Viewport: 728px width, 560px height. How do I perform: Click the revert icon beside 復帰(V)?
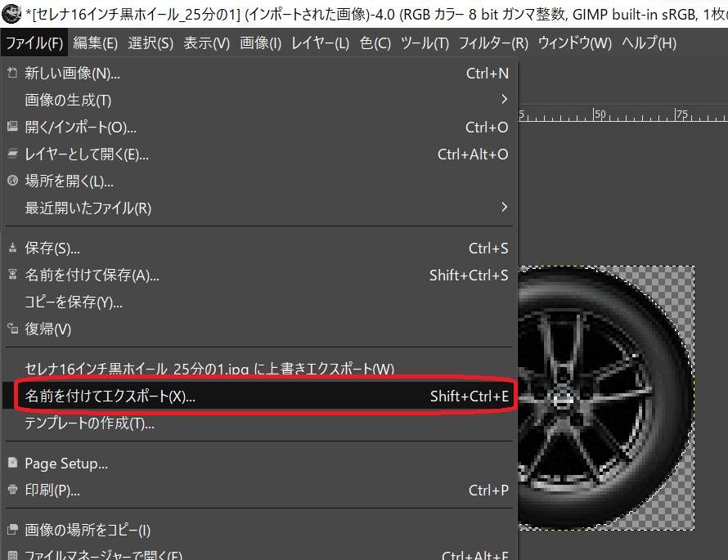(12, 329)
